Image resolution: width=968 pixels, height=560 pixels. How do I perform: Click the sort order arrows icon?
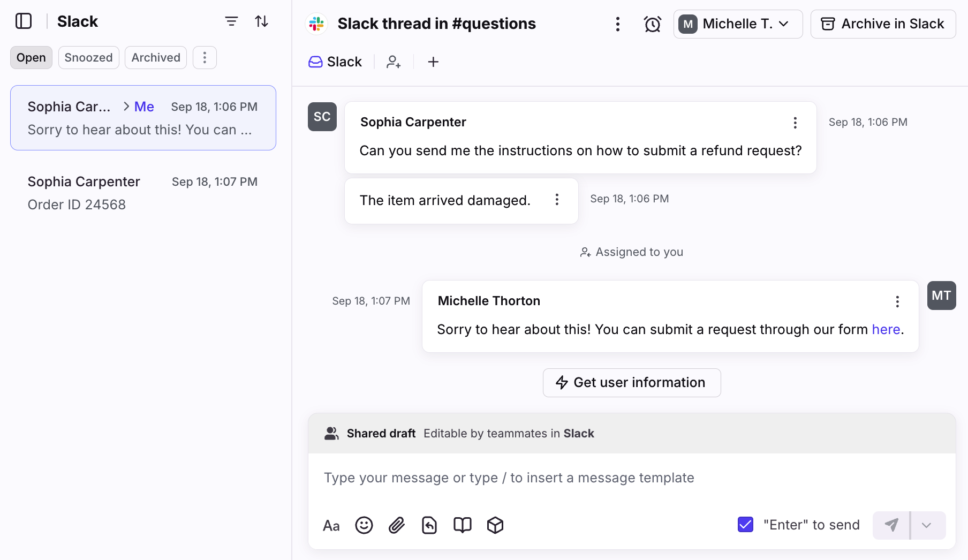coord(261,21)
